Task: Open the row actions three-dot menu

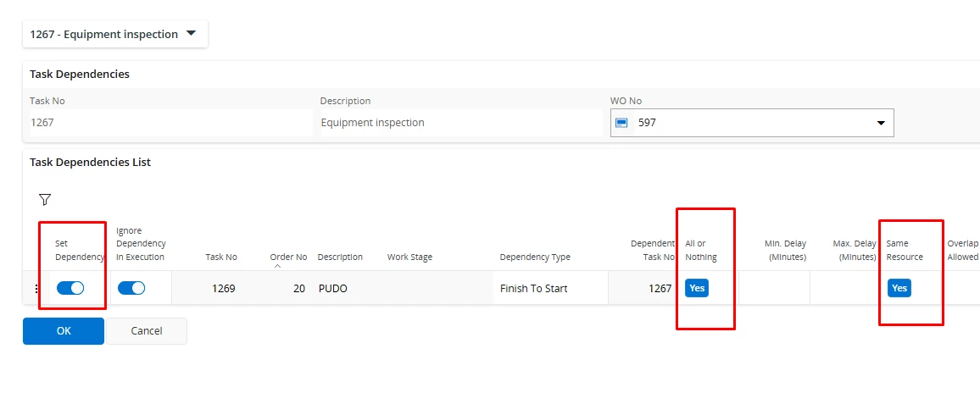Action: coord(36,289)
